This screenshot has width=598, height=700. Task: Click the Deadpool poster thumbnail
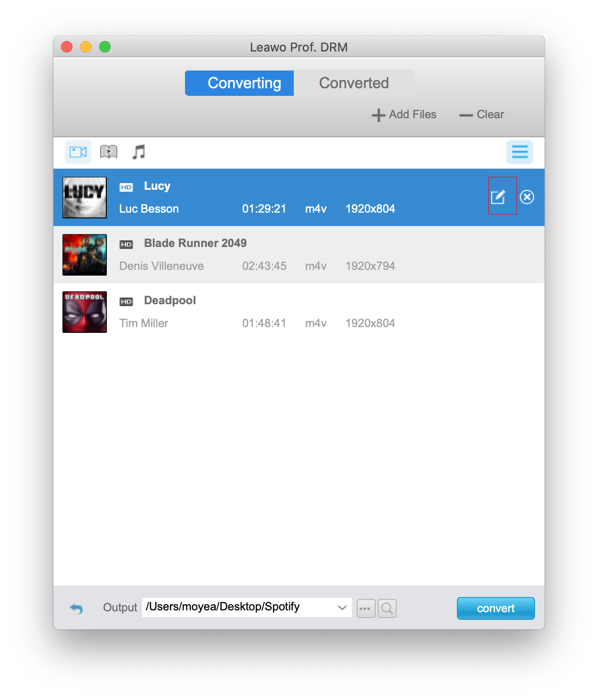coord(84,312)
